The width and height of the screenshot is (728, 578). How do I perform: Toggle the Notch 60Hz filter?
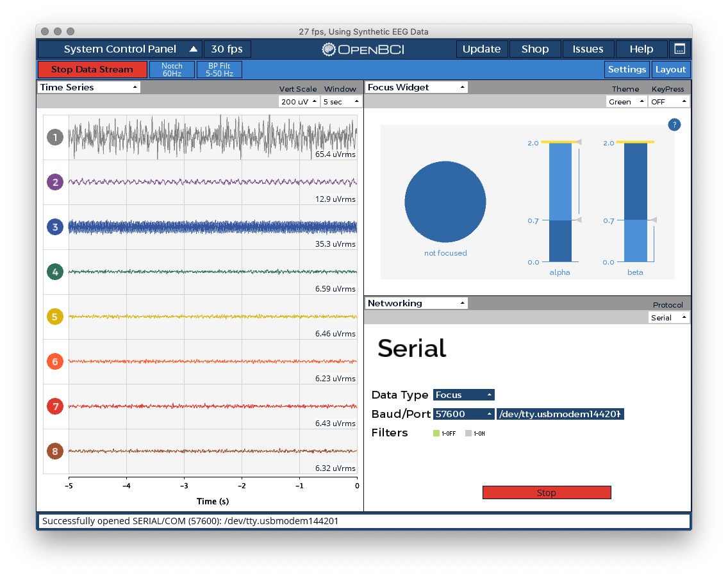click(x=172, y=70)
